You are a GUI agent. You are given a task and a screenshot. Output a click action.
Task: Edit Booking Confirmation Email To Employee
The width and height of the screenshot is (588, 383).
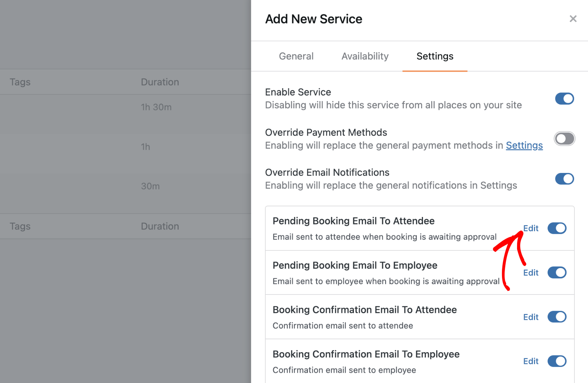point(530,361)
